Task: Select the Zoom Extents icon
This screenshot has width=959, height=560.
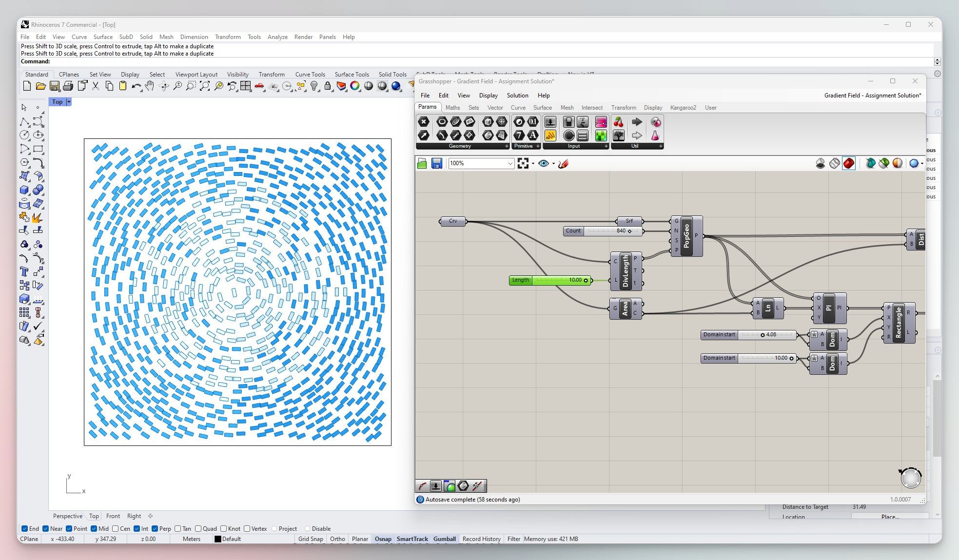Action: coord(205,86)
